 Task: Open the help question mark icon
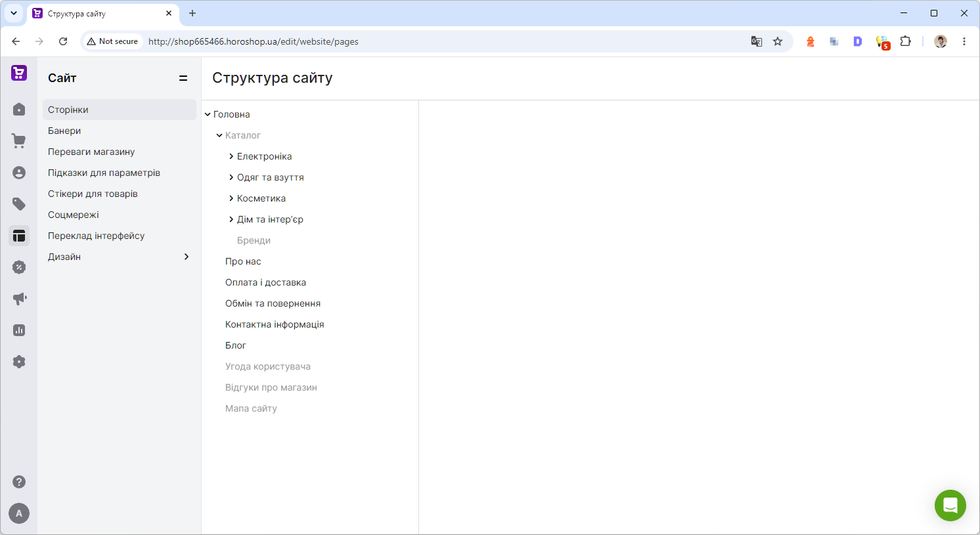point(19,482)
